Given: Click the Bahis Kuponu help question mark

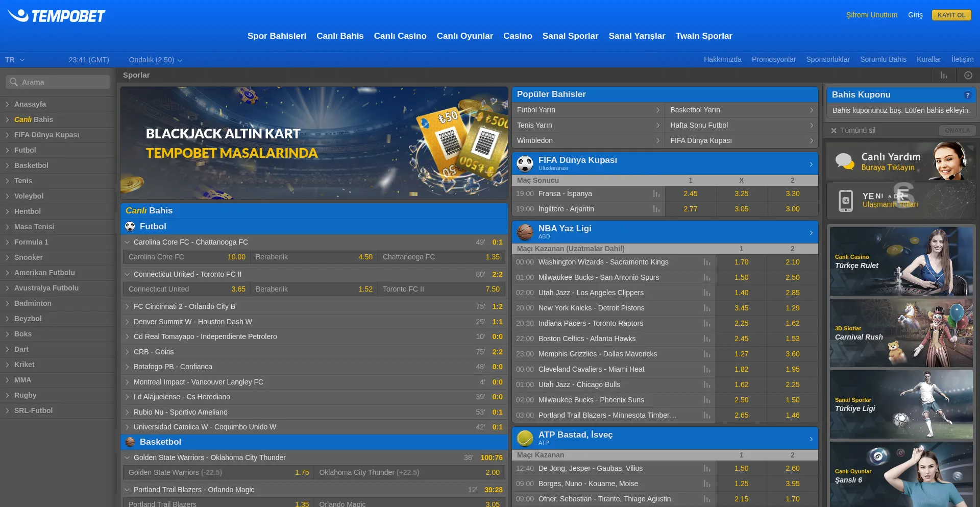Looking at the screenshot, I should coord(967,95).
